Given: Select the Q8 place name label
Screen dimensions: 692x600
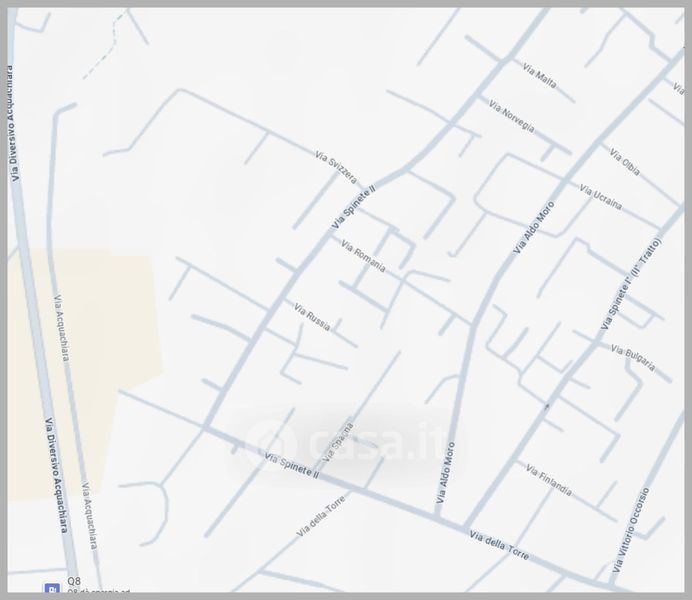Looking at the screenshot, I should pos(73,581).
